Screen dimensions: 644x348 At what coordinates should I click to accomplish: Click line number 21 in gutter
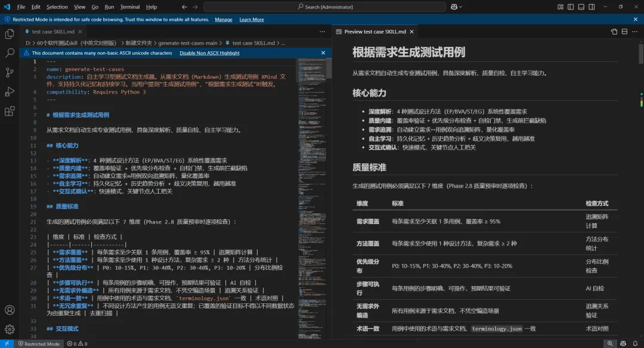[33, 222]
